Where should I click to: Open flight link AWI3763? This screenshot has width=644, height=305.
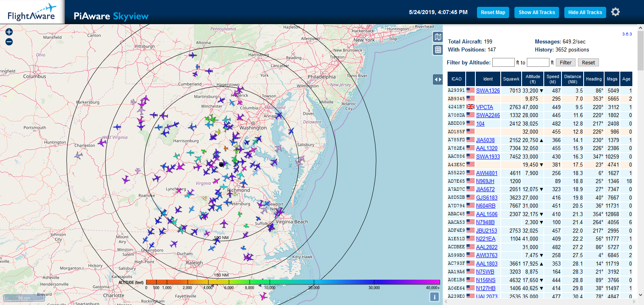[x=487, y=255]
